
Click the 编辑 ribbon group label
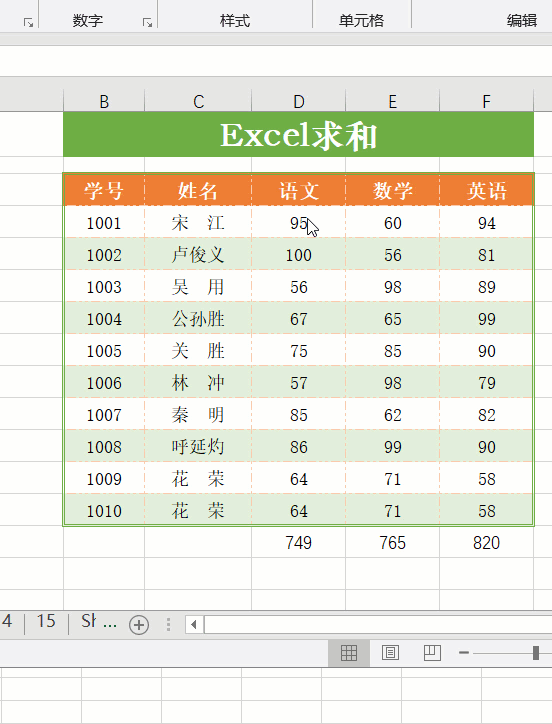coord(522,21)
